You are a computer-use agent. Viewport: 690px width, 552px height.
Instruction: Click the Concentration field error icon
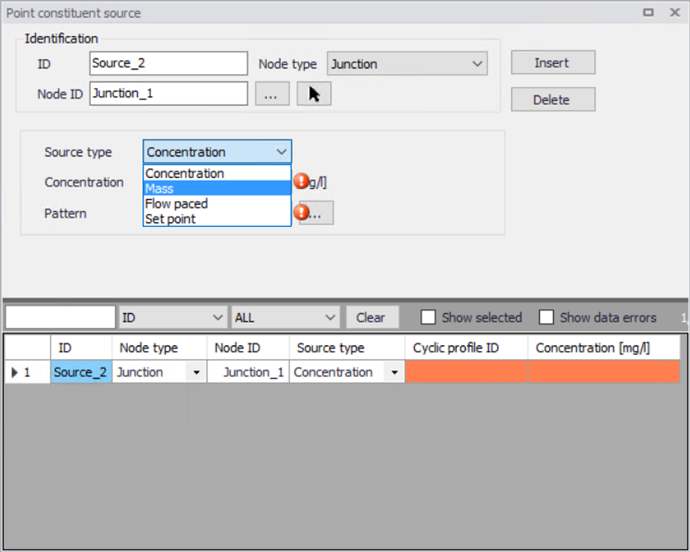pyautogui.click(x=301, y=181)
